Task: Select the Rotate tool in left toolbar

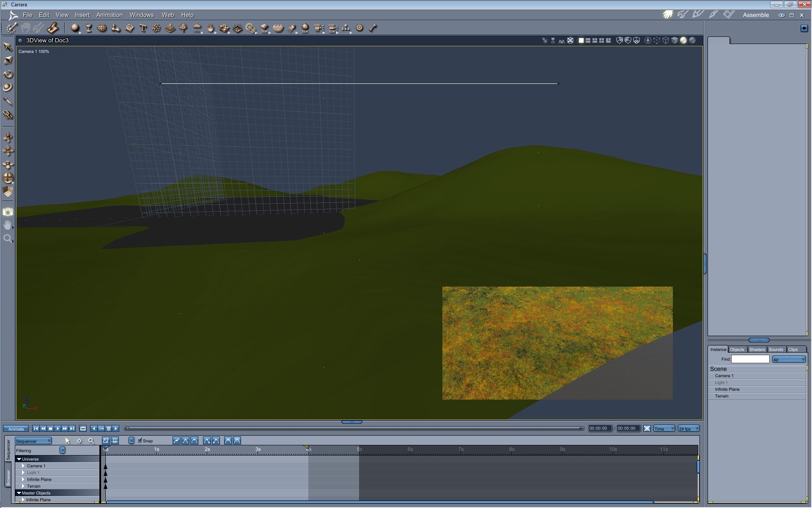Action: click(x=8, y=75)
